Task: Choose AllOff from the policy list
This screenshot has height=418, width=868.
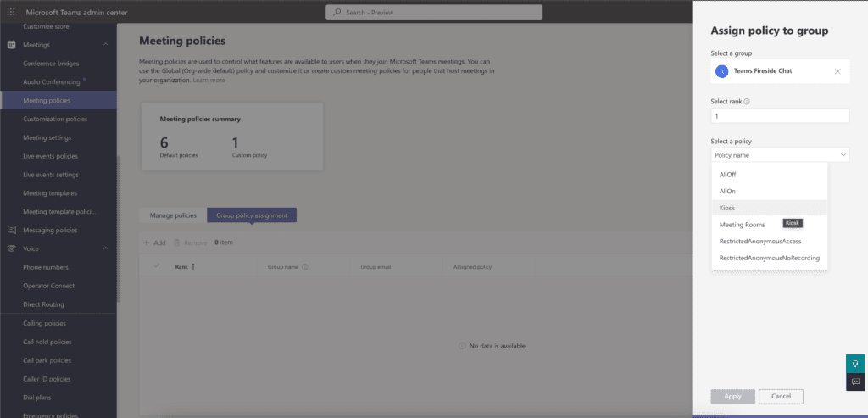Action: (770, 175)
